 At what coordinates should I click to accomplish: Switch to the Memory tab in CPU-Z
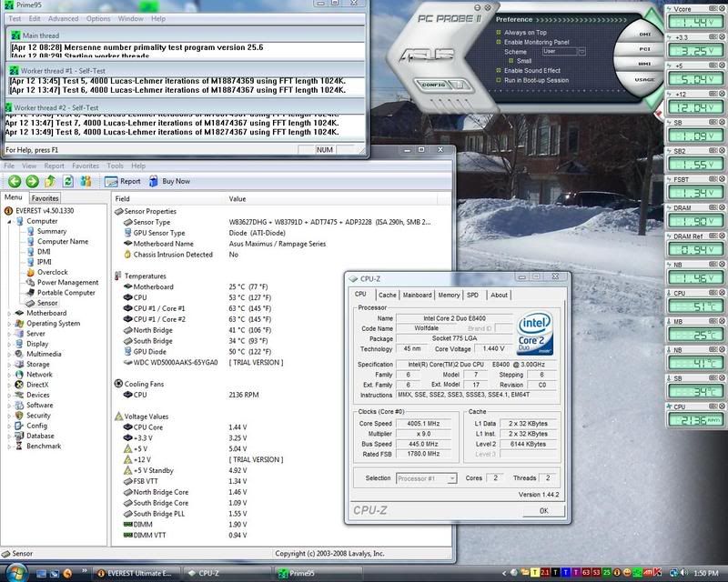click(x=449, y=295)
